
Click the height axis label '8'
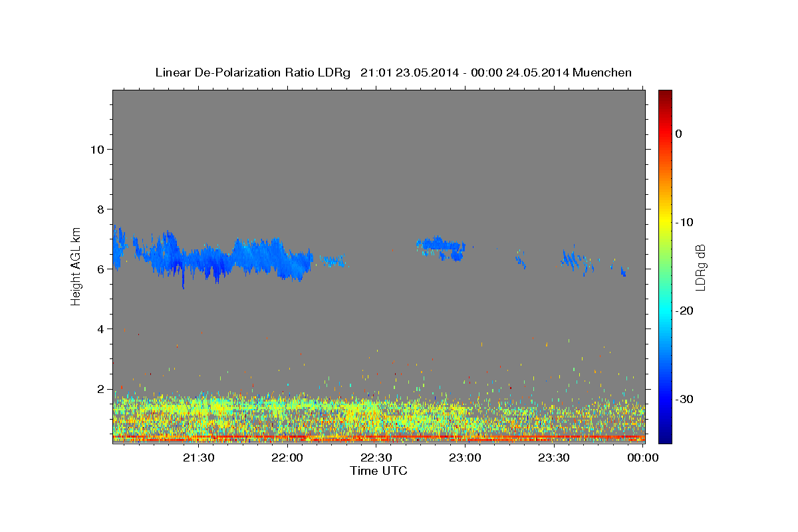point(101,209)
